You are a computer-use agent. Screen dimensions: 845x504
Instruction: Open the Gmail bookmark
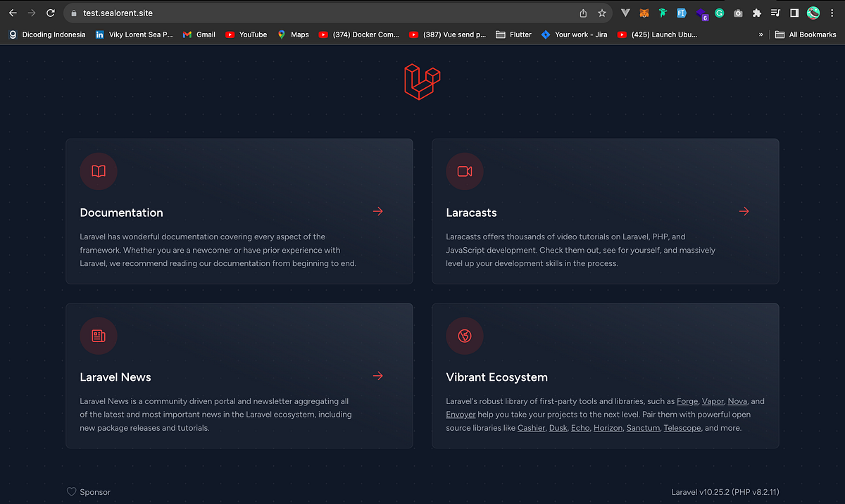click(199, 34)
